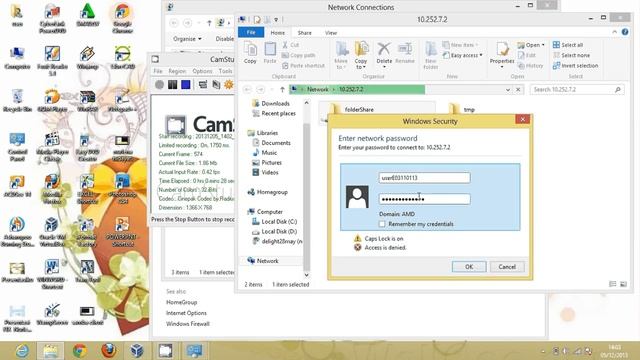640x360 pixels.
Task: Expand the New item dropdown
Action: click(x=476, y=45)
